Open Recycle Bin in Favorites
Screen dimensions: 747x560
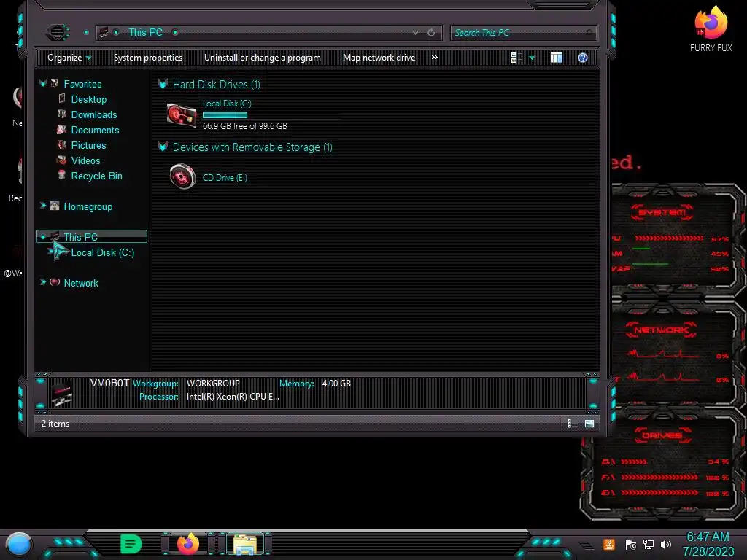(x=96, y=175)
